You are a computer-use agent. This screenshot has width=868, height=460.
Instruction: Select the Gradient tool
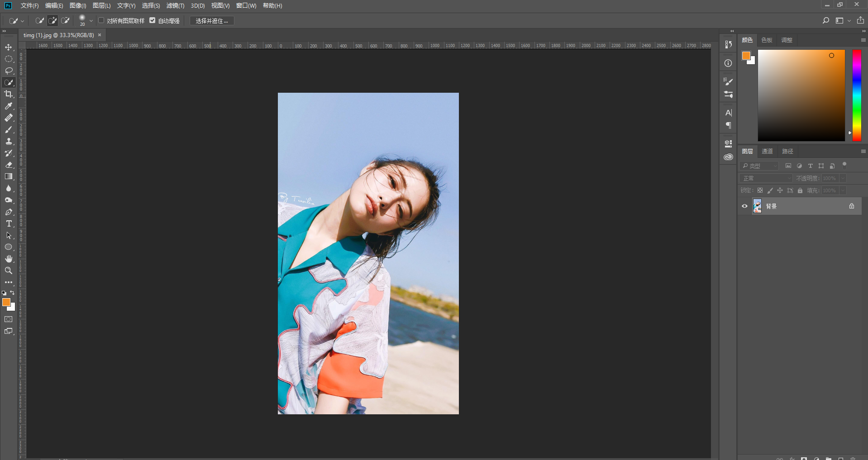point(9,176)
